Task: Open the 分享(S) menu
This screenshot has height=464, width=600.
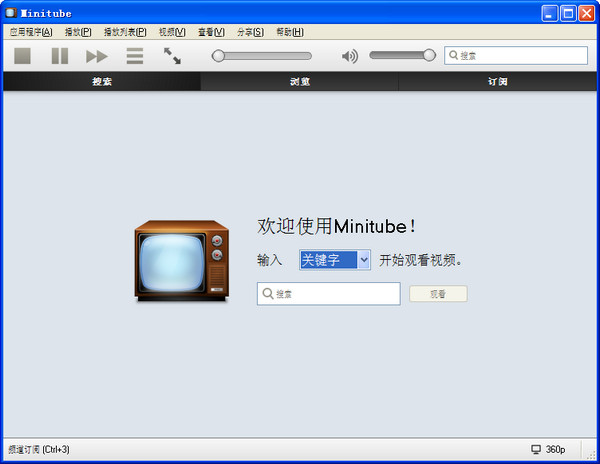Action: [x=250, y=32]
